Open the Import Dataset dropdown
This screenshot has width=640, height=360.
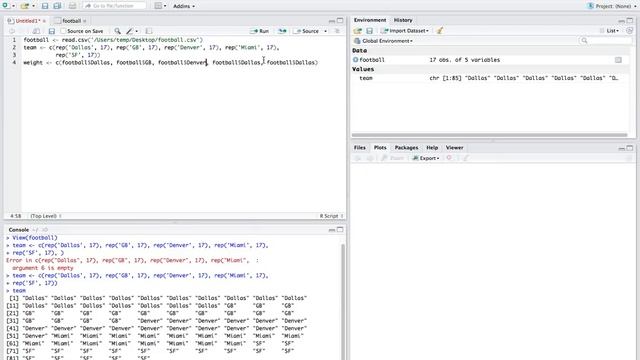tap(404, 31)
